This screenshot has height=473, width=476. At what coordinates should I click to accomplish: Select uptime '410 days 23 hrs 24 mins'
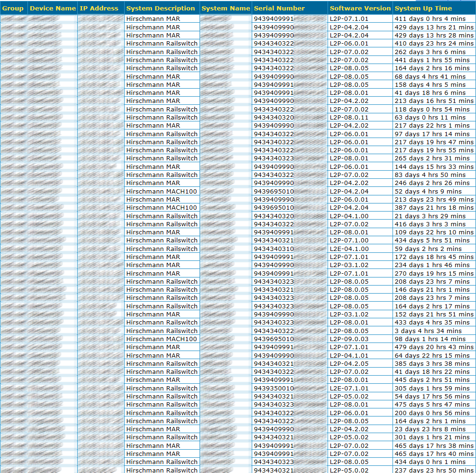pos(434,44)
